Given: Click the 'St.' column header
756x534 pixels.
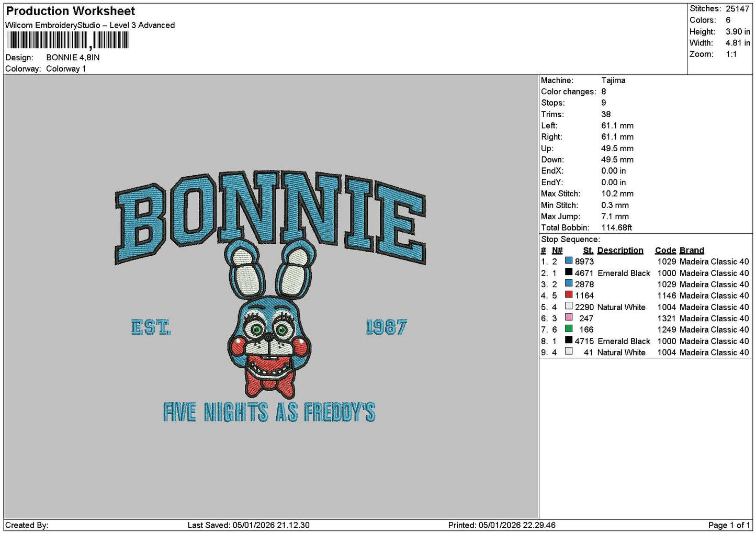Looking at the screenshot, I should coord(589,251).
